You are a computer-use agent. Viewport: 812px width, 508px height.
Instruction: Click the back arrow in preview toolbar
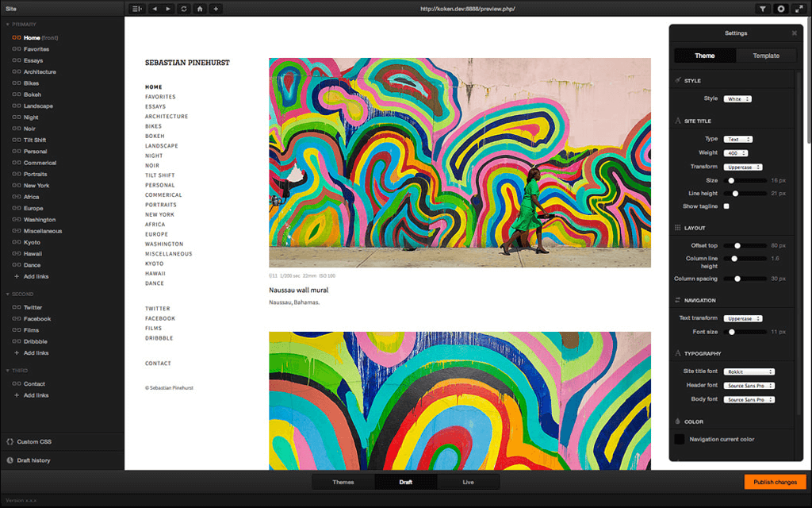tap(155, 9)
